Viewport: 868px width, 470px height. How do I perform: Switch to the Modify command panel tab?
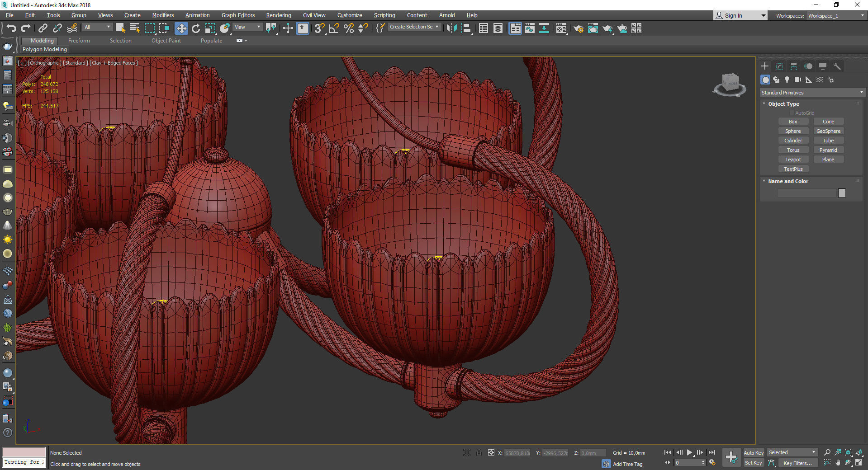point(779,66)
